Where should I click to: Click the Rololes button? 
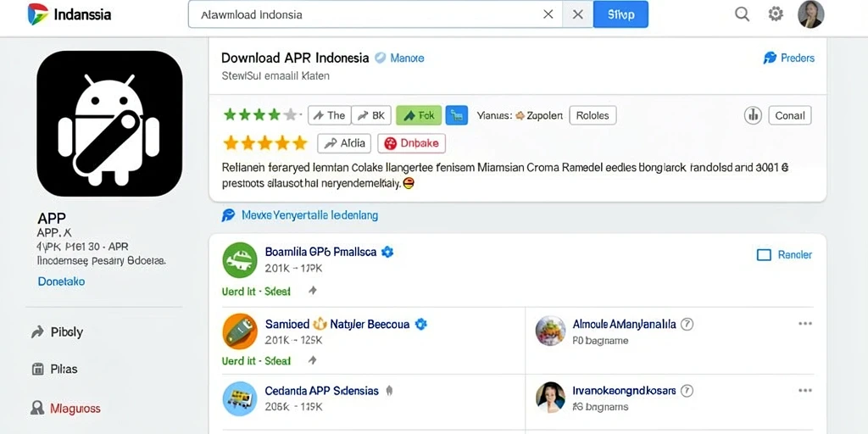[x=593, y=115]
